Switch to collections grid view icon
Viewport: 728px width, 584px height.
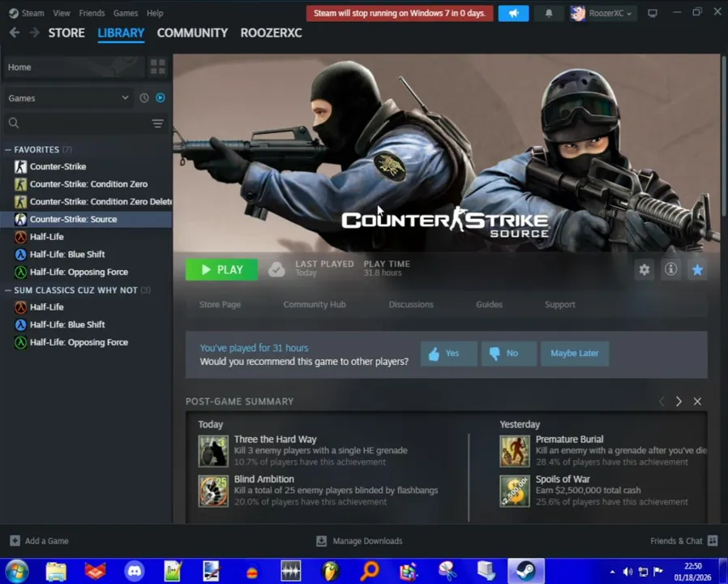click(158, 67)
